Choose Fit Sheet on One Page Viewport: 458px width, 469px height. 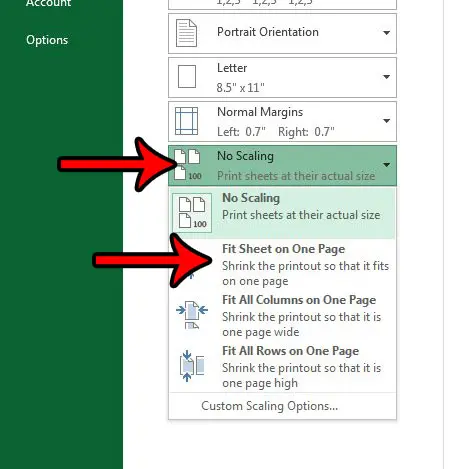click(282, 265)
